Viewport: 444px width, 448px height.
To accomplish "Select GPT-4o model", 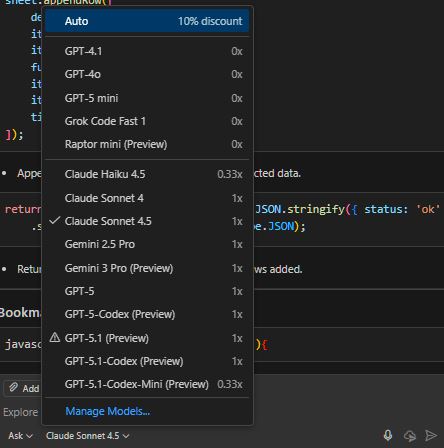I will (147, 74).
